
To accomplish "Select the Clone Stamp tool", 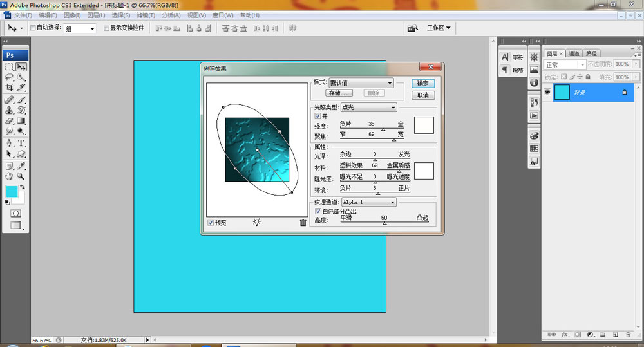I will (x=10, y=110).
